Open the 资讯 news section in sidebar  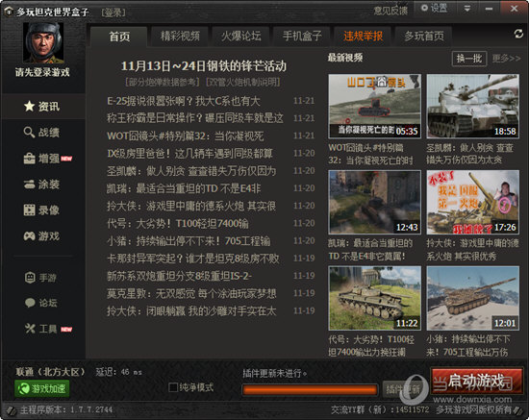coord(42,107)
